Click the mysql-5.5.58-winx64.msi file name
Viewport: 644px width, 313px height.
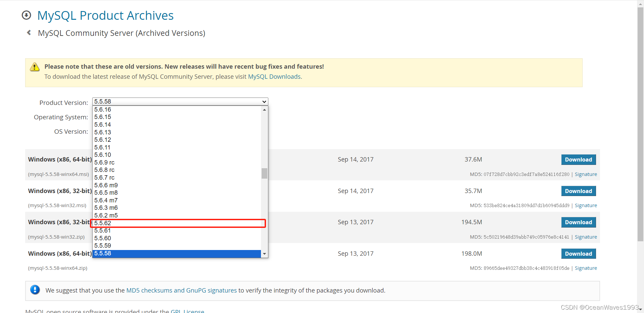click(x=58, y=174)
